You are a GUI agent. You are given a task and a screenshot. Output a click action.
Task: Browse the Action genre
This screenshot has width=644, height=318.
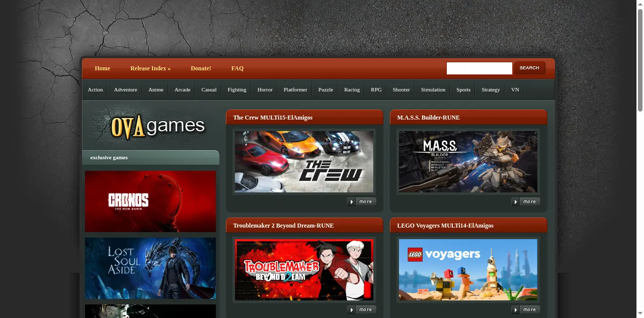(x=95, y=89)
